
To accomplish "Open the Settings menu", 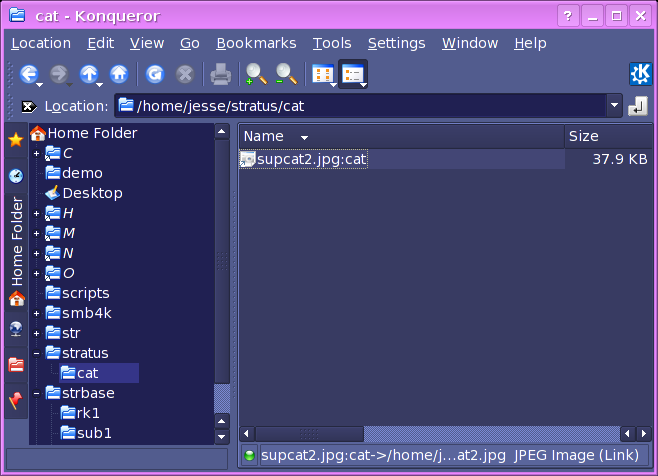I will point(397,43).
